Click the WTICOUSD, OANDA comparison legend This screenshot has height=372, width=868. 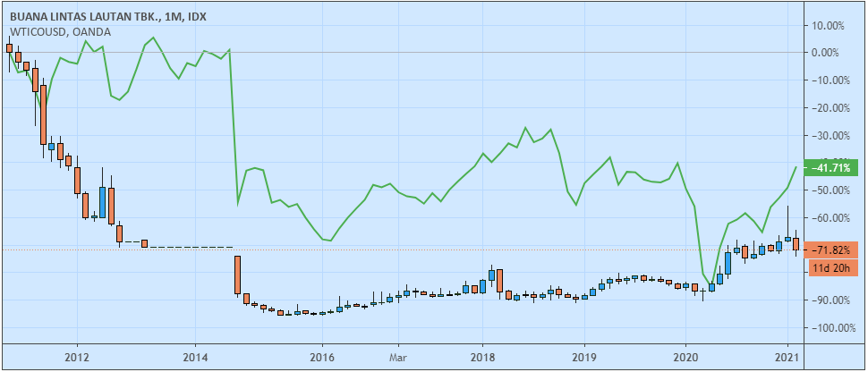pyautogui.click(x=59, y=32)
